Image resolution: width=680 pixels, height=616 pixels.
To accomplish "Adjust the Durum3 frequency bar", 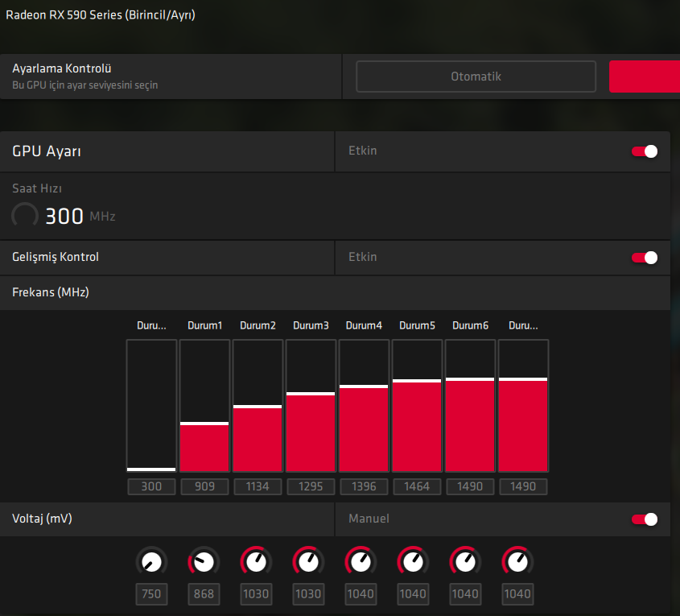I will coord(311,406).
